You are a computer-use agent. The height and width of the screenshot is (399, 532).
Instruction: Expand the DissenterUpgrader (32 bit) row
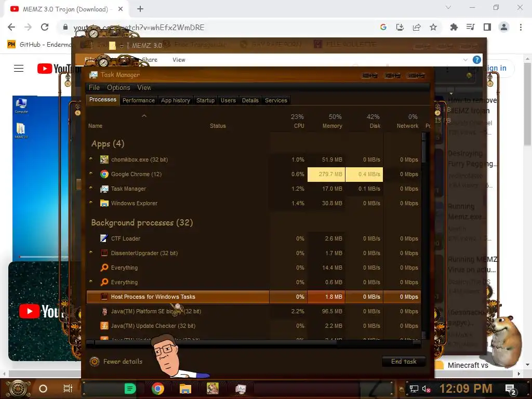point(91,252)
